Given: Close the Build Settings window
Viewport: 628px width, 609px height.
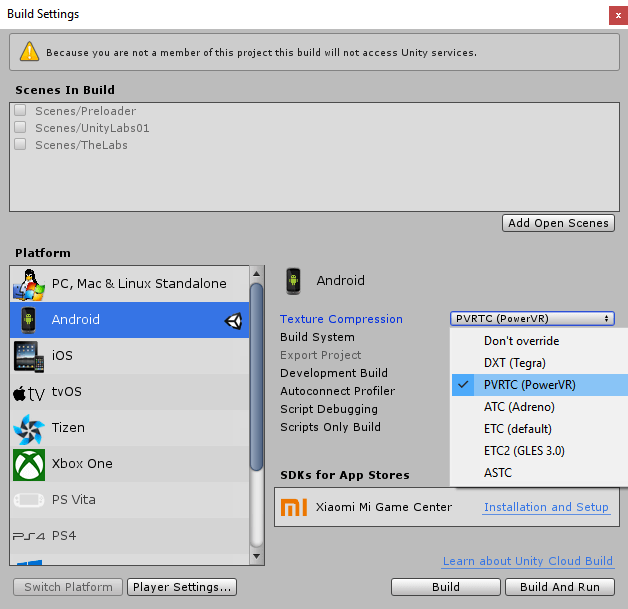Looking at the screenshot, I should 618,16.
